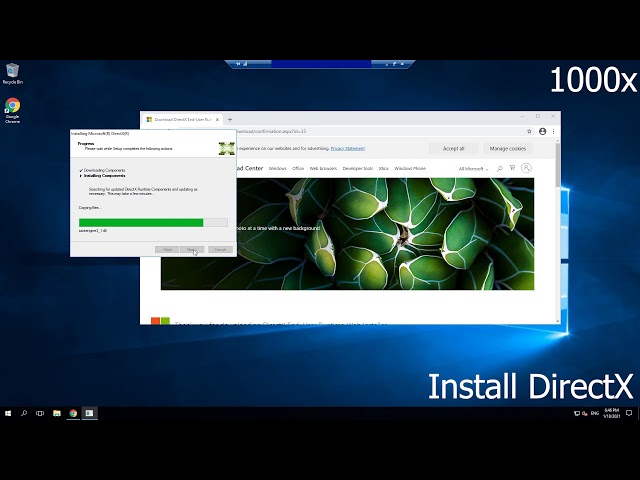Open taskbar search magnifier
The width and height of the screenshot is (640, 480).
click(24, 413)
